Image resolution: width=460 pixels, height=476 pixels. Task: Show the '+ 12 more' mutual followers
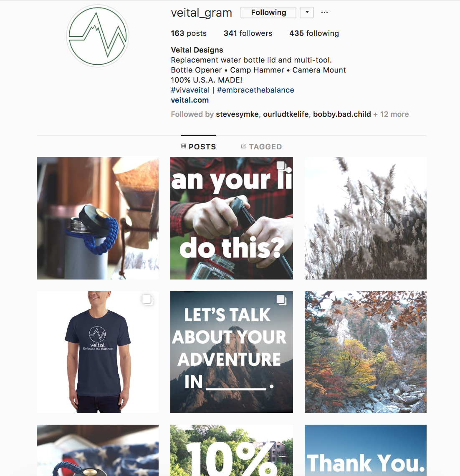[391, 114]
